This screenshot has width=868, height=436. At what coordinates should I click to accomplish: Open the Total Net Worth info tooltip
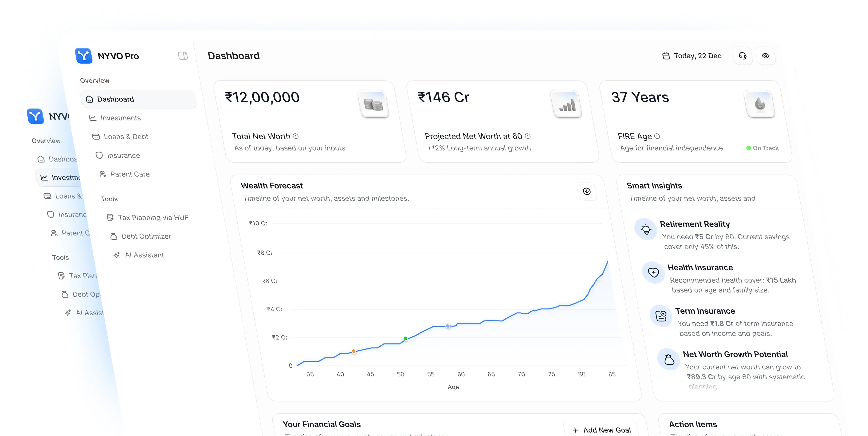295,136
